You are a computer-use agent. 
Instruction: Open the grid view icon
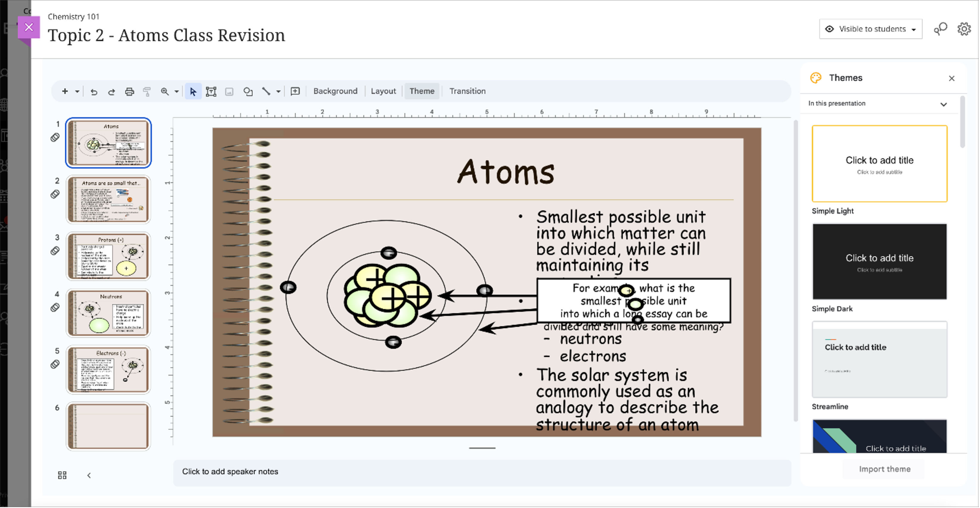pyautogui.click(x=62, y=475)
